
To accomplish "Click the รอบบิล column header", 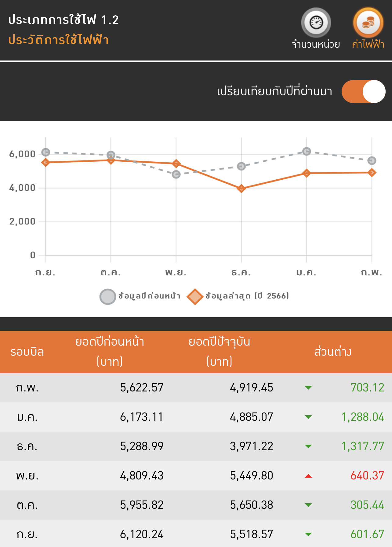I will pos(27,352).
